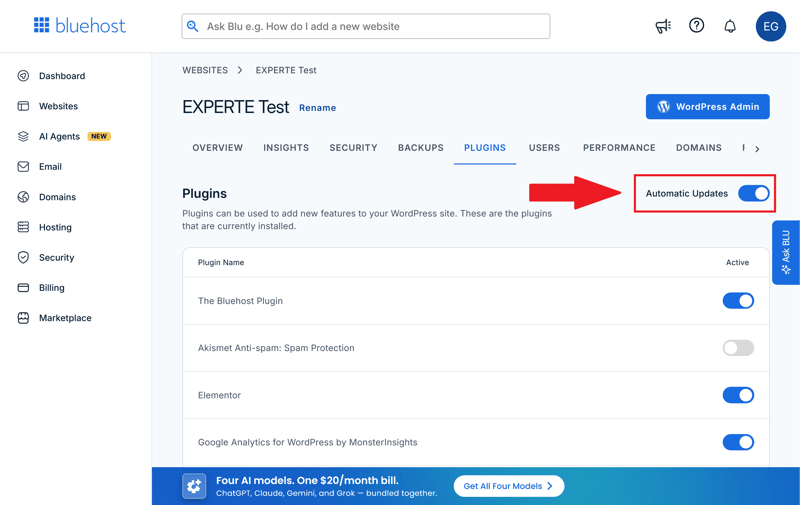Screen dimensions: 800x505
Task: Enable Akismet Anti-spam plugin toggle
Action: tap(738, 348)
